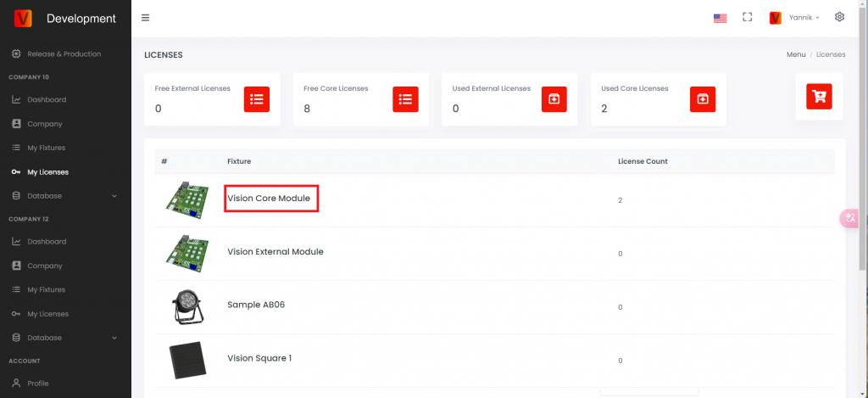Click the shopping cart purchase icon

pyautogui.click(x=819, y=96)
